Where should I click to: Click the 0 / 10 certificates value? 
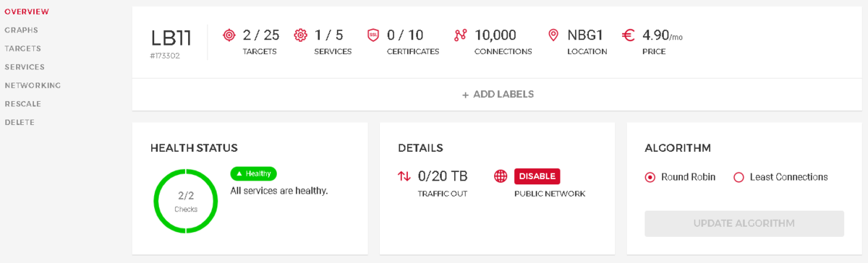coord(405,35)
